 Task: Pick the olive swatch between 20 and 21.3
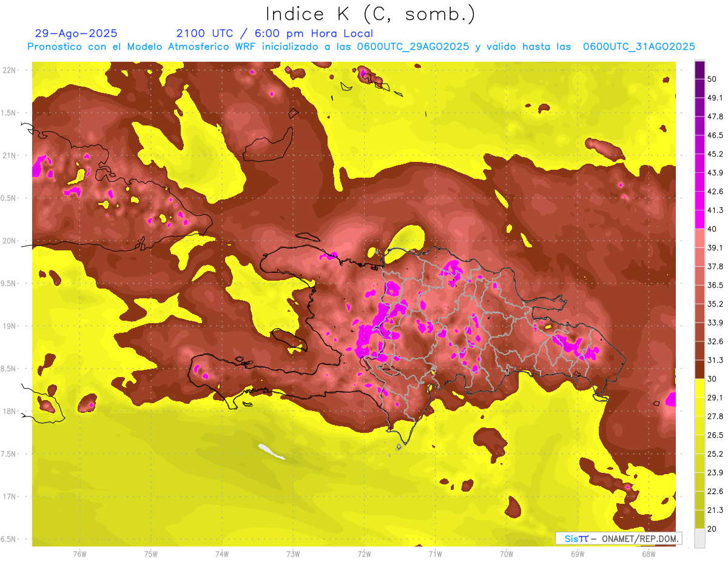click(699, 520)
